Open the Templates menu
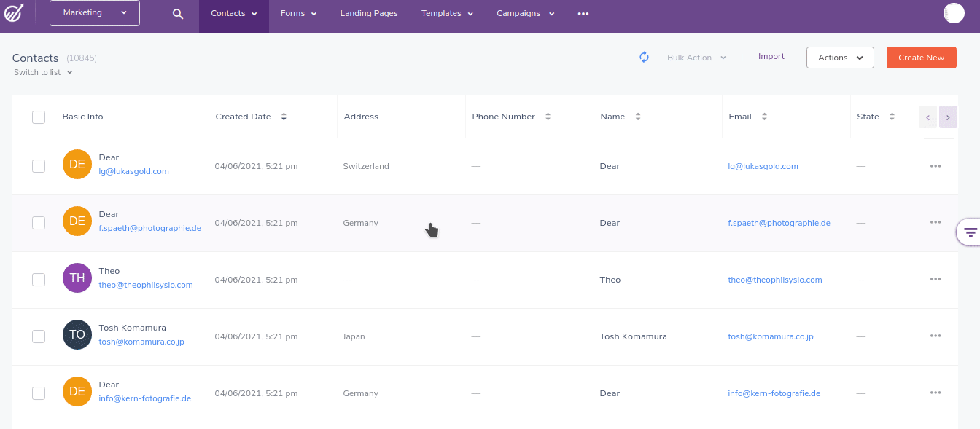Viewport: 980px width, 429px height. click(x=447, y=14)
